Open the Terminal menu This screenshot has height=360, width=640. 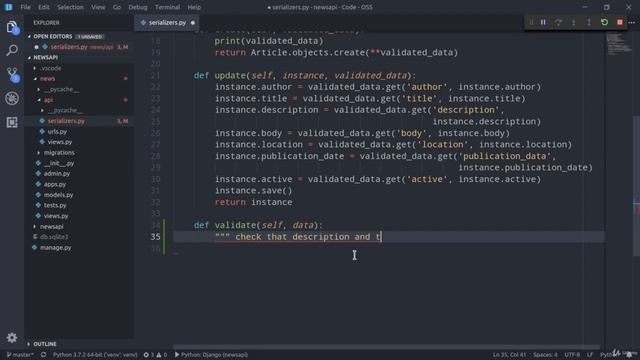coord(167,7)
